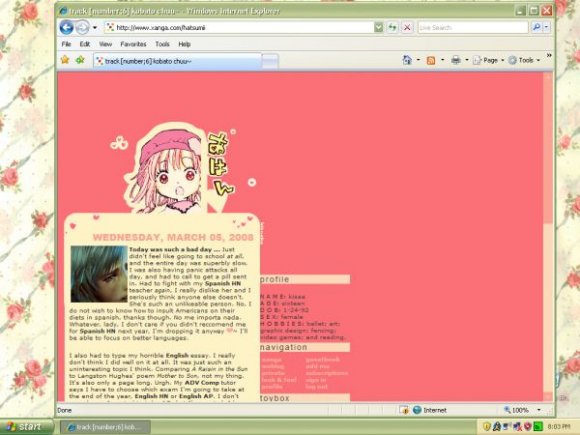Click the zoom magnifier 100% control
Screen dimensions: 580x435
coord(516,410)
